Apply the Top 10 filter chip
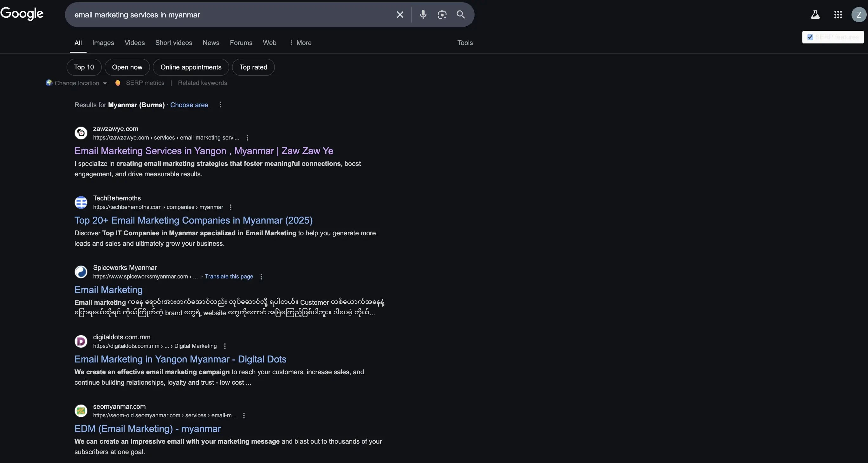This screenshot has width=868, height=463. tap(84, 67)
